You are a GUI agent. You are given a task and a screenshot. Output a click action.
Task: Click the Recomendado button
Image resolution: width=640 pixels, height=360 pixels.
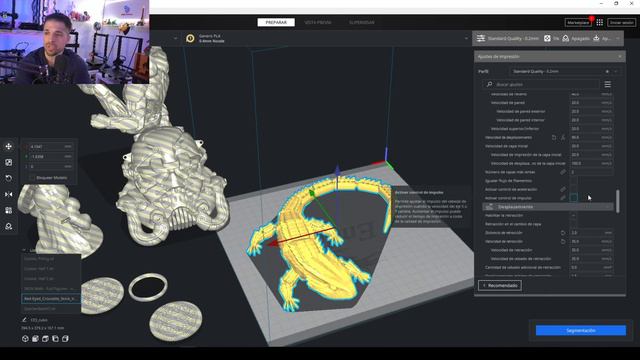(500, 286)
